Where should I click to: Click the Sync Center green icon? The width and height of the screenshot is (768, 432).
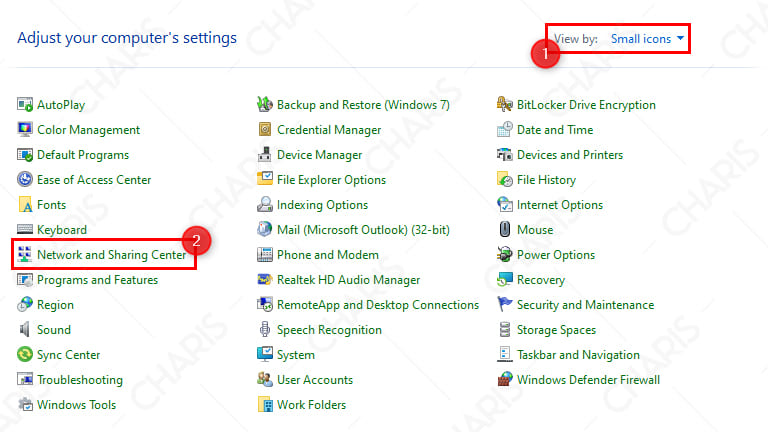(25, 354)
